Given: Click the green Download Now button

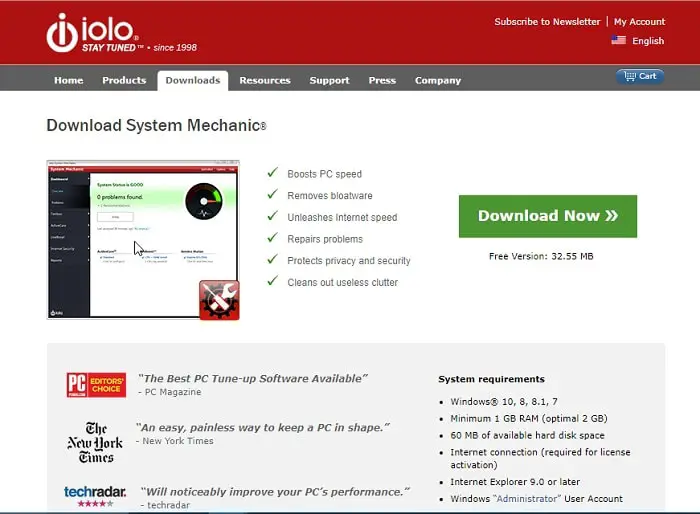Looking at the screenshot, I should tap(548, 216).
